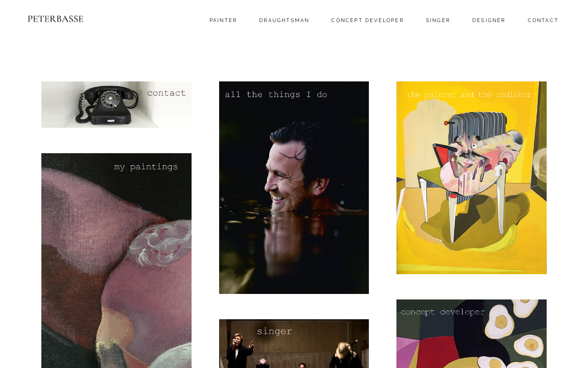Click the 'singer' caption text
The image size is (588, 368).
274,331
